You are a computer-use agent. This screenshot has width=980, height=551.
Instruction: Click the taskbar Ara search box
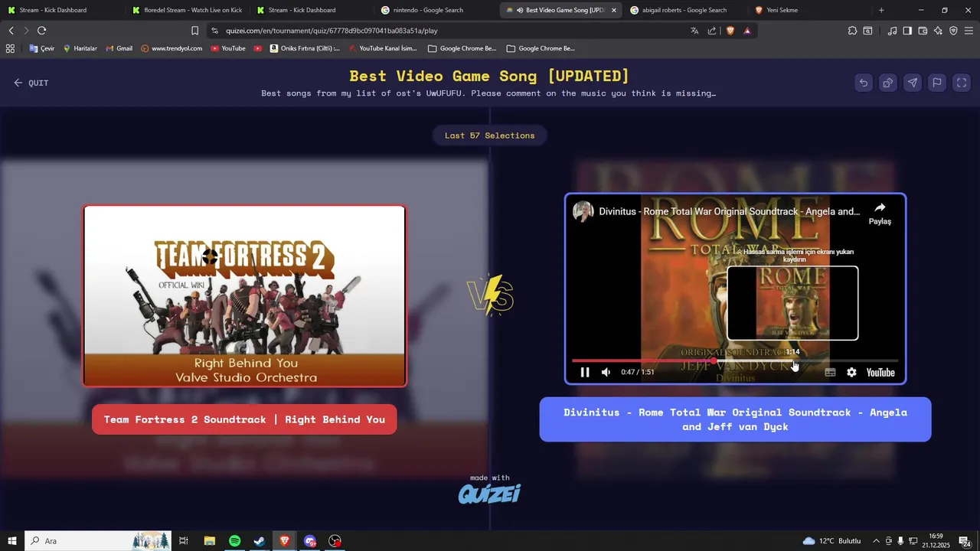point(98,541)
